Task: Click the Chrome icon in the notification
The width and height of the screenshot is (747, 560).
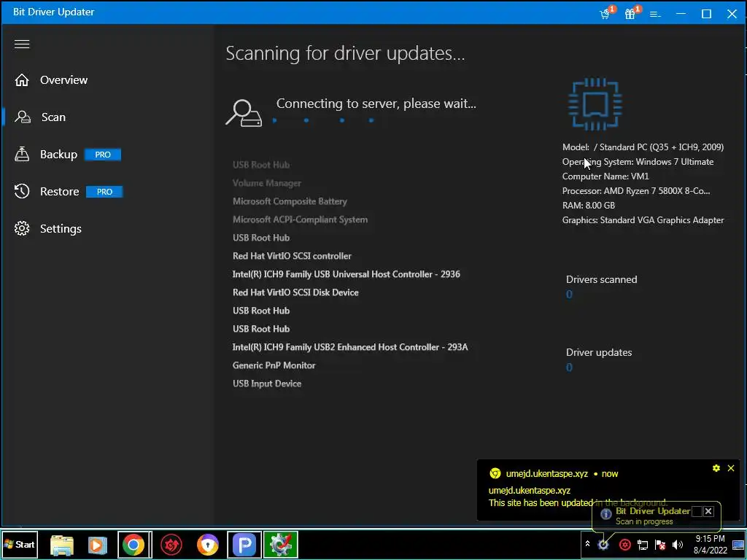Action: [x=495, y=473]
